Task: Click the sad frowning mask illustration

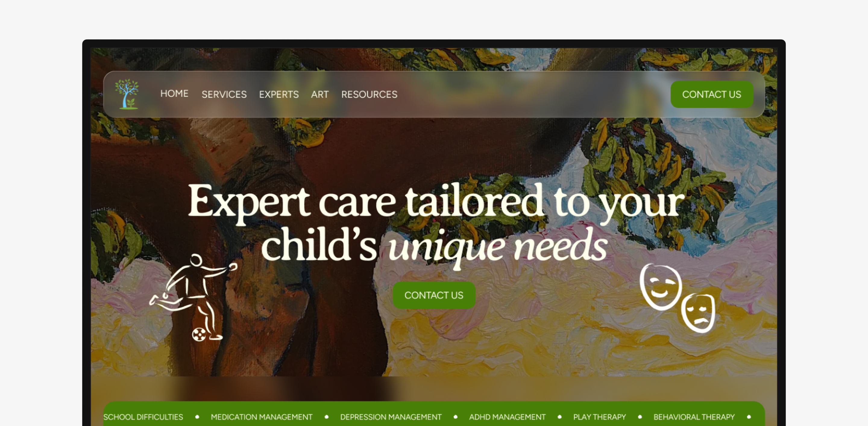Action: [698, 313]
